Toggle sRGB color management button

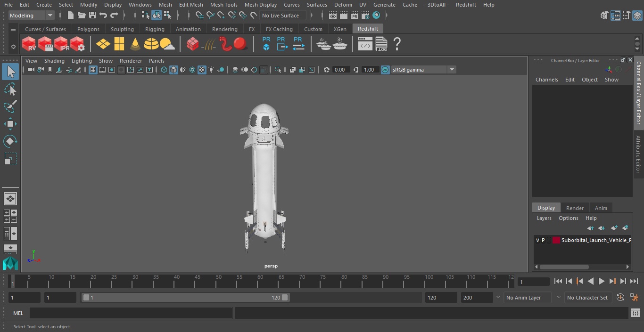385,70
